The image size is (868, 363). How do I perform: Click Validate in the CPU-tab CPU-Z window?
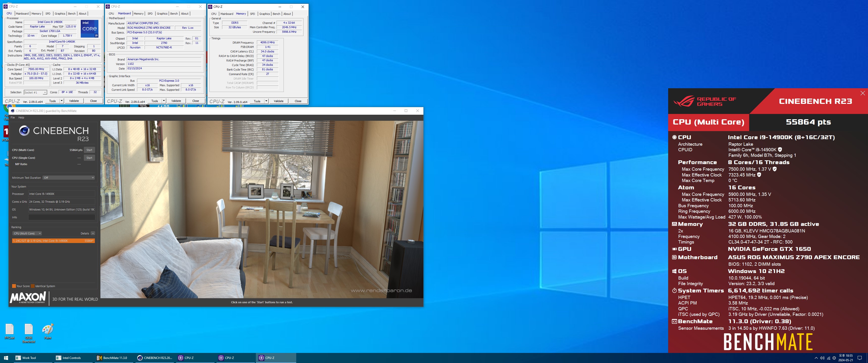(74, 101)
